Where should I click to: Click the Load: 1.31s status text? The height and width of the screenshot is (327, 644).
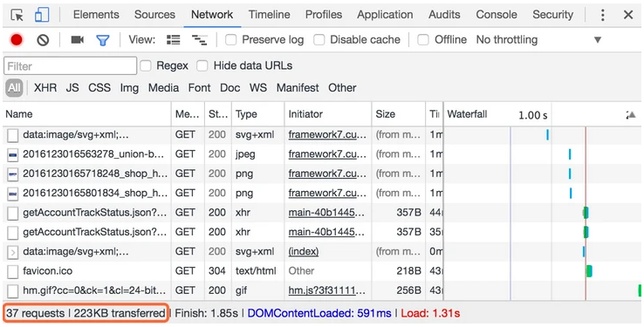tap(430, 314)
